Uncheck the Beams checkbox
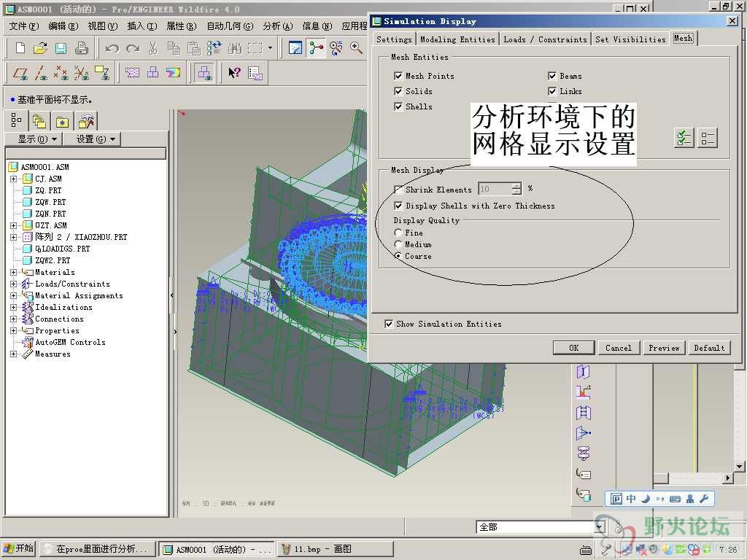 click(x=552, y=76)
